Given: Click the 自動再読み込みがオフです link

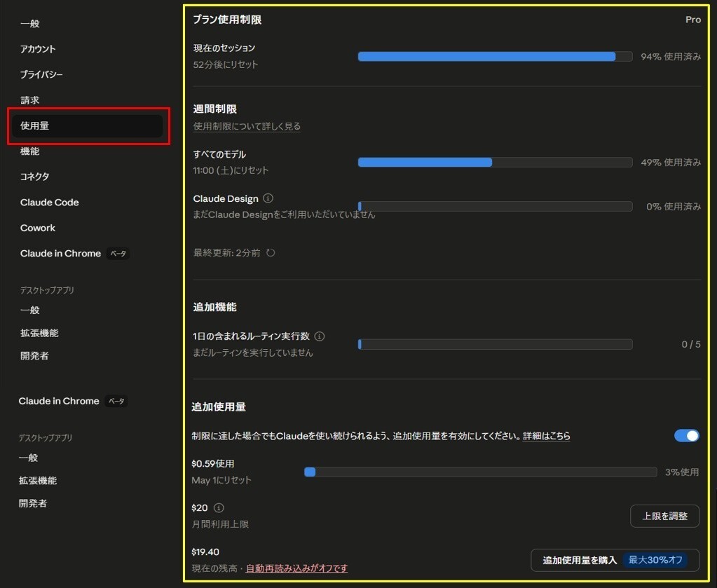Looking at the screenshot, I should point(296,568).
